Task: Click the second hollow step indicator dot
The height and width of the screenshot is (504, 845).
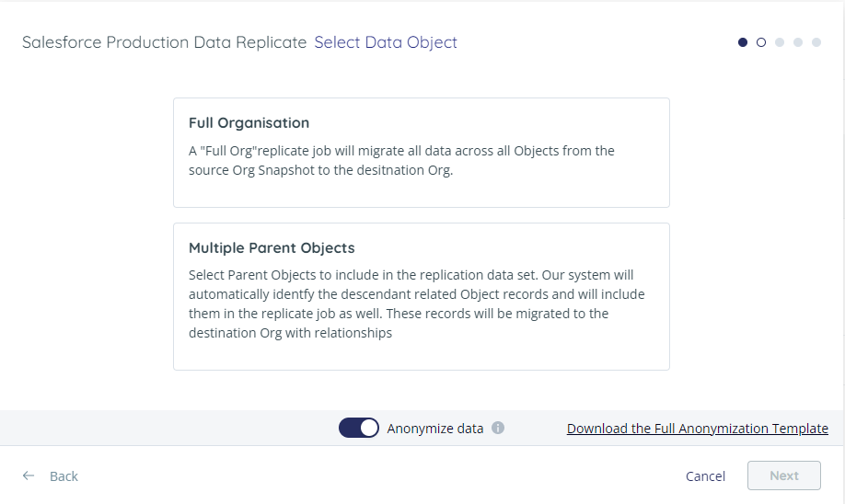Action: (x=761, y=42)
